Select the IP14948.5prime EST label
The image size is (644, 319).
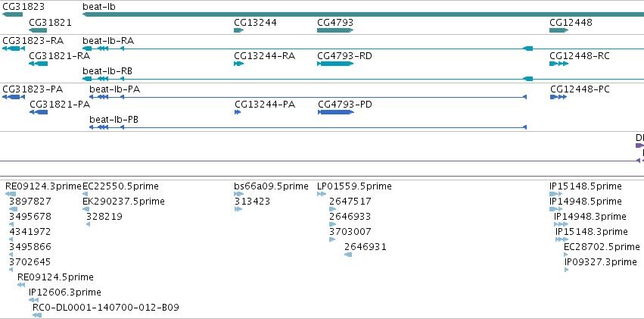586,202
